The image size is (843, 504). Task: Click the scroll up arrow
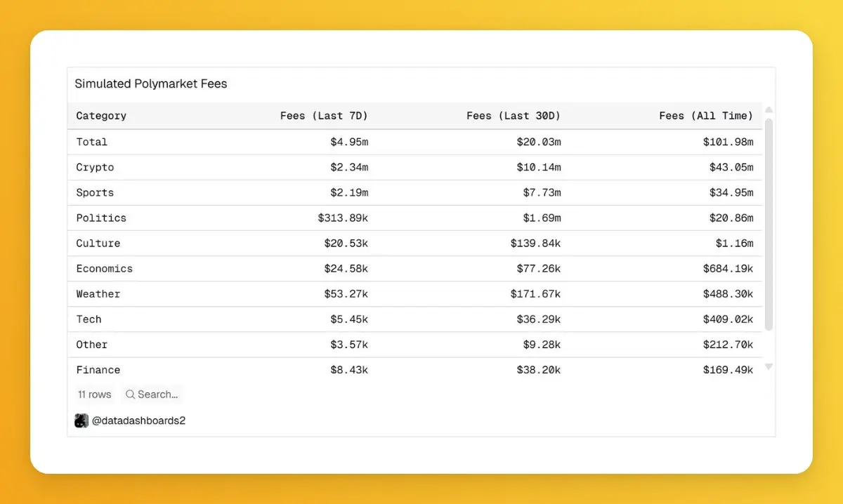point(769,110)
